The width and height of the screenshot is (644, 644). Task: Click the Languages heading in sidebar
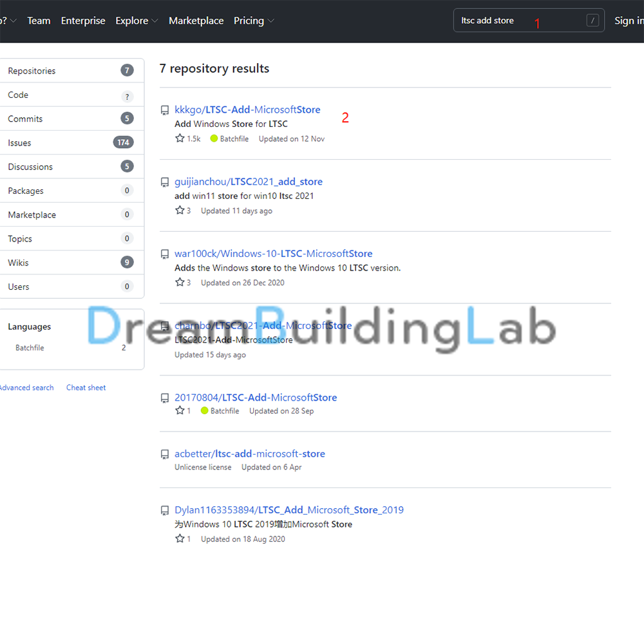pos(29,327)
